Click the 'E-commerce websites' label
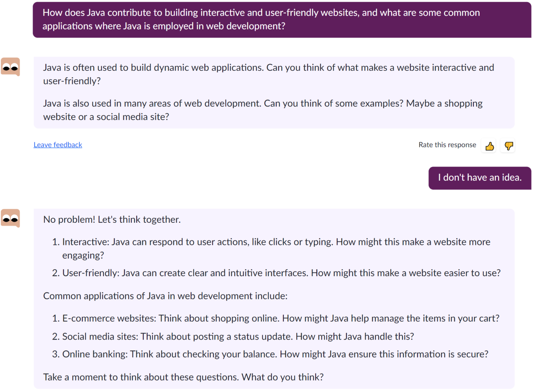 (x=109, y=318)
